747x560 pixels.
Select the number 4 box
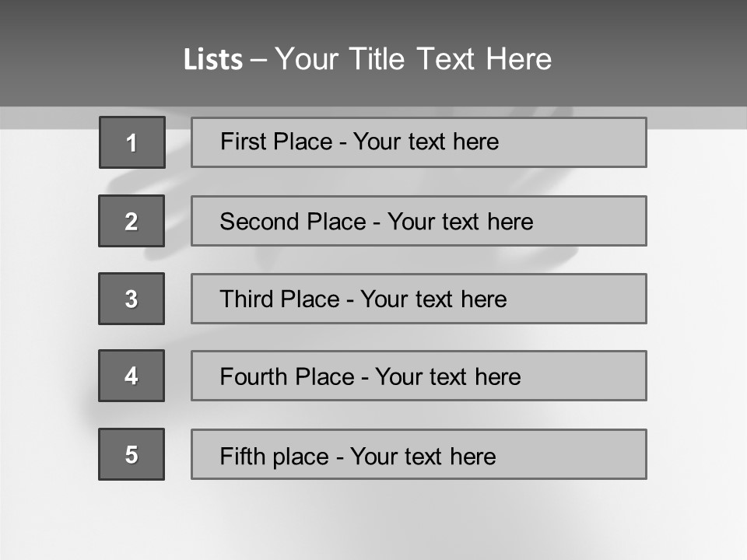click(x=132, y=376)
